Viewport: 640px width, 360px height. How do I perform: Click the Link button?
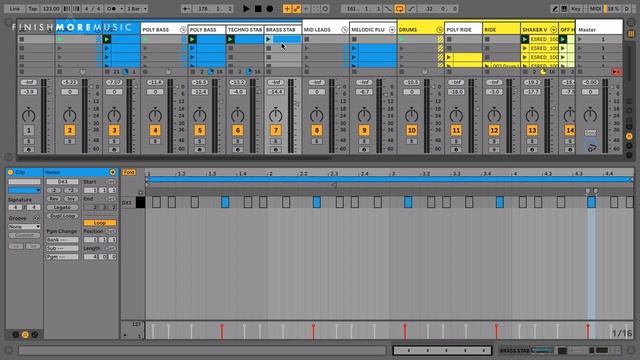point(15,9)
